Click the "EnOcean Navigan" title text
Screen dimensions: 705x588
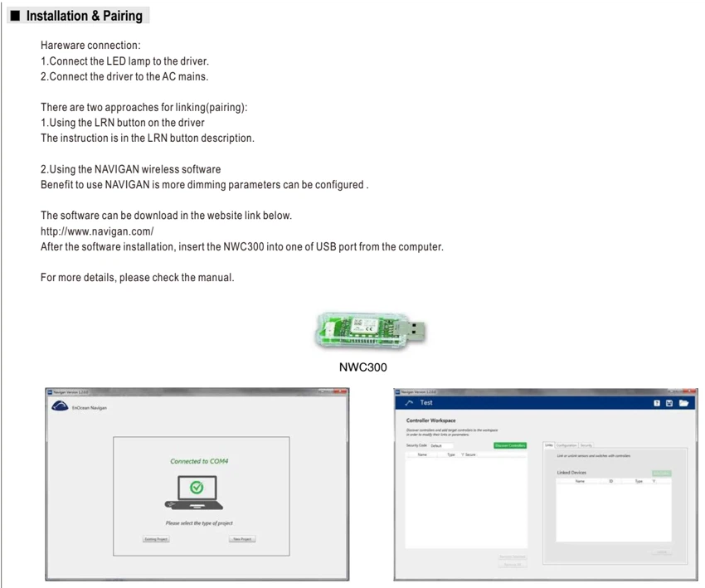[90, 408]
